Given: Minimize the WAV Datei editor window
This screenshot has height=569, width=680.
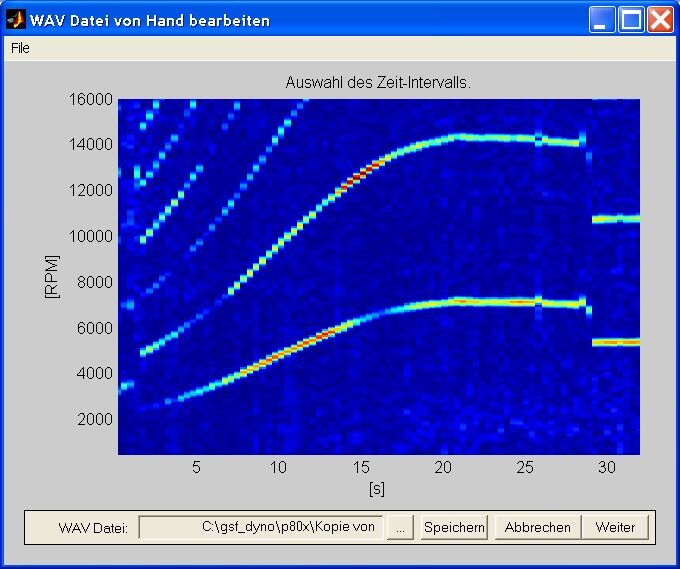Looking at the screenshot, I should click(x=602, y=19).
